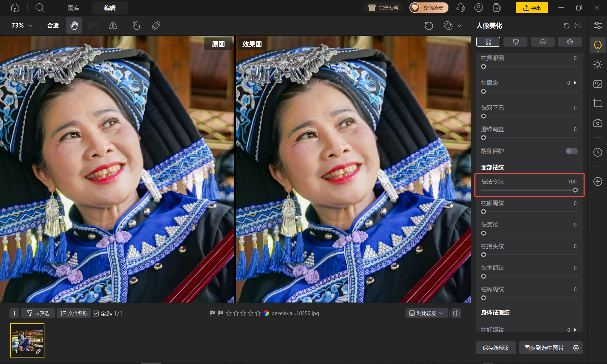Image resolution: width=607 pixels, height=364 pixels.
Task: Click the flip horizontal mirror icon
Action: pyautogui.click(x=113, y=25)
